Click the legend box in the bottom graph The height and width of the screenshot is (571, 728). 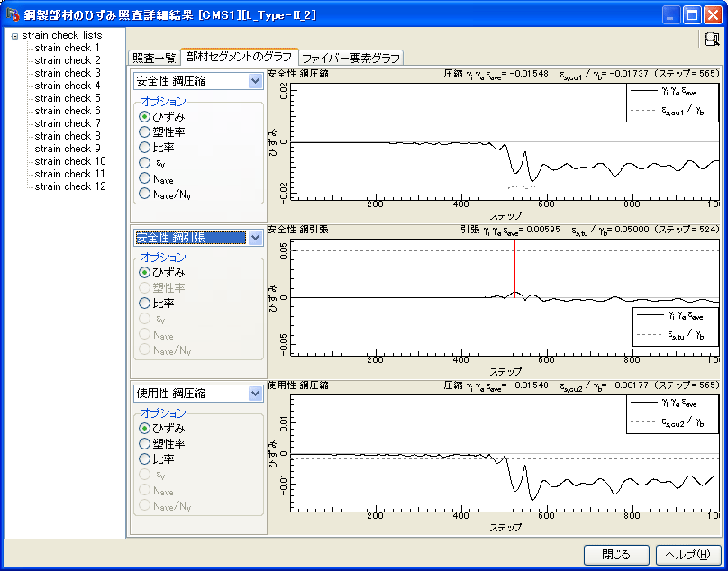(672, 412)
